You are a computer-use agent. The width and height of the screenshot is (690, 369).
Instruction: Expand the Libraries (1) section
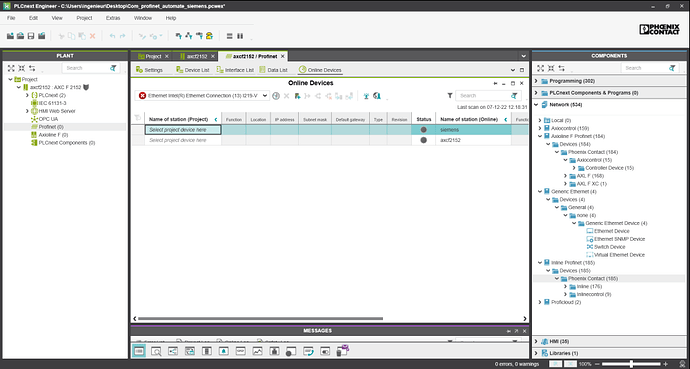tap(536, 353)
